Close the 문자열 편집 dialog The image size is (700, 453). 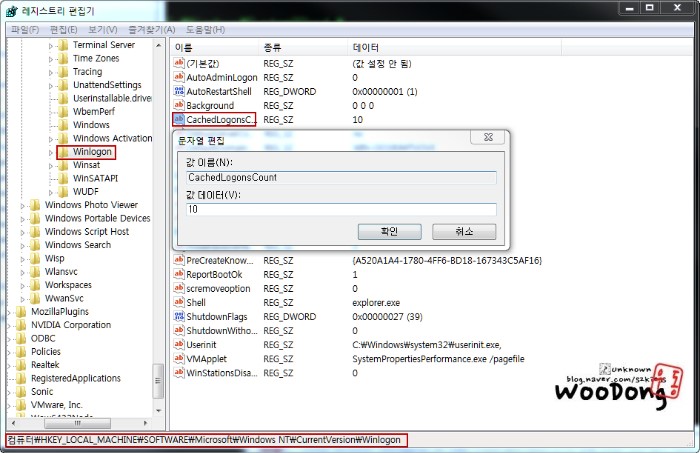pos(488,137)
